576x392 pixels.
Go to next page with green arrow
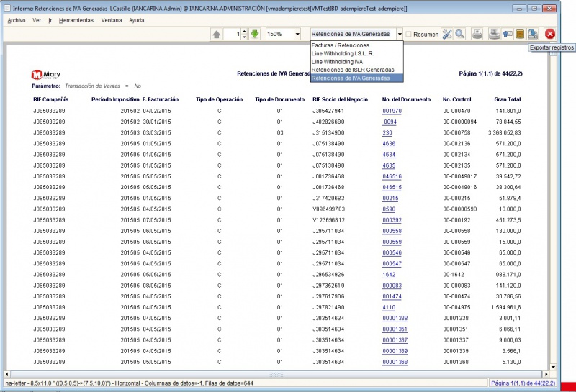255,34
